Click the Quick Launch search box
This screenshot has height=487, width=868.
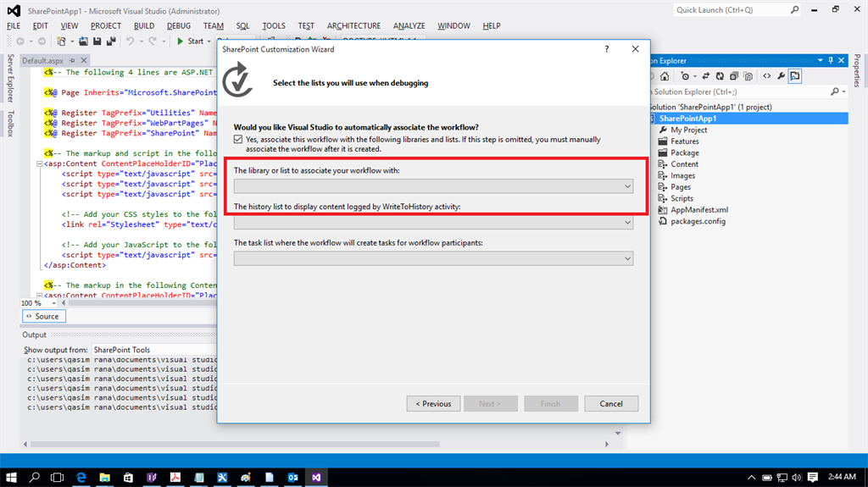[737, 10]
